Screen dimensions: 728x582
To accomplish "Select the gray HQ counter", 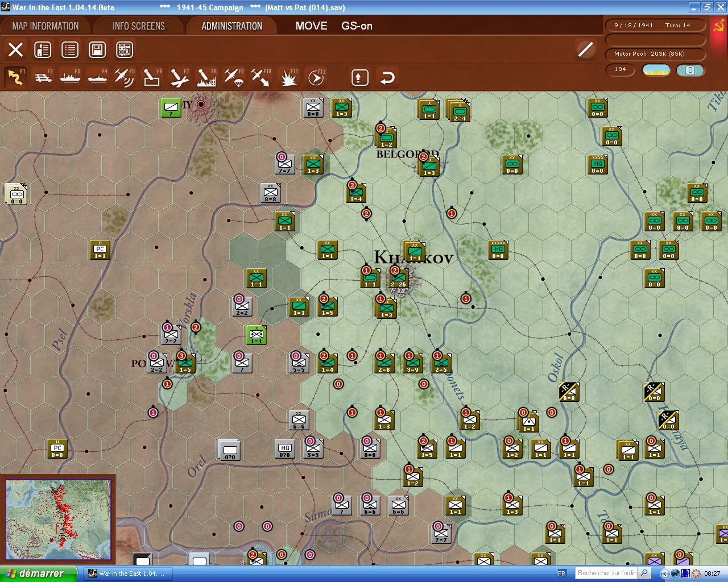I will tap(285, 449).
